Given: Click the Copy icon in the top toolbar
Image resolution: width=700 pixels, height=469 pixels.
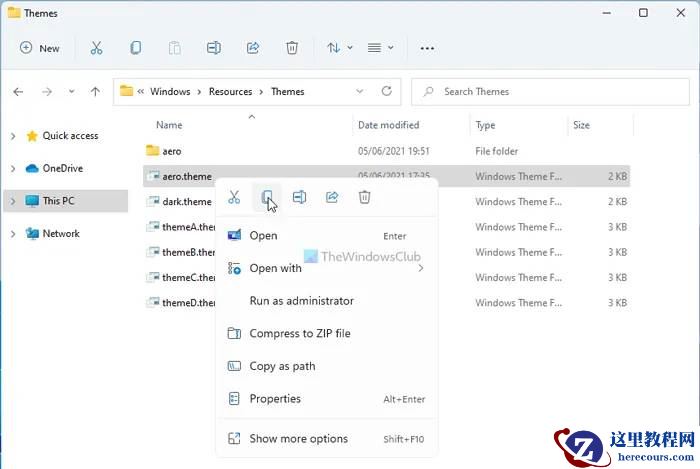Looking at the screenshot, I should pos(136,48).
